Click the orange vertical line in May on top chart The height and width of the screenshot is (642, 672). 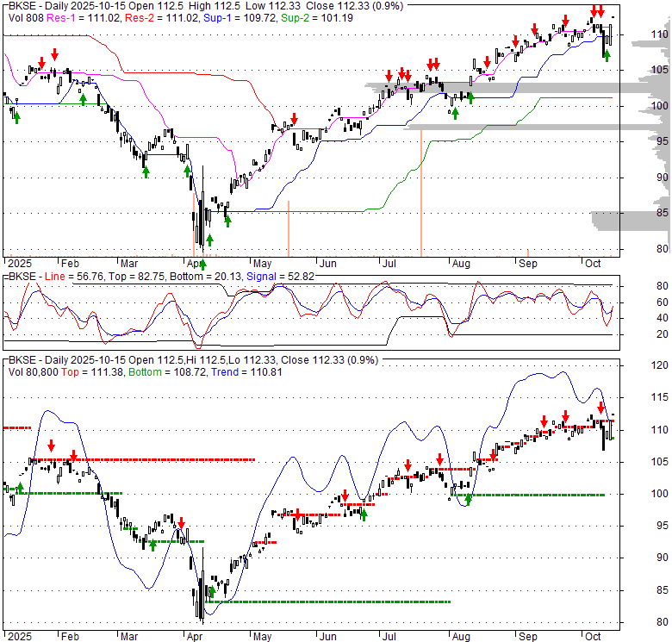tap(288, 228)
